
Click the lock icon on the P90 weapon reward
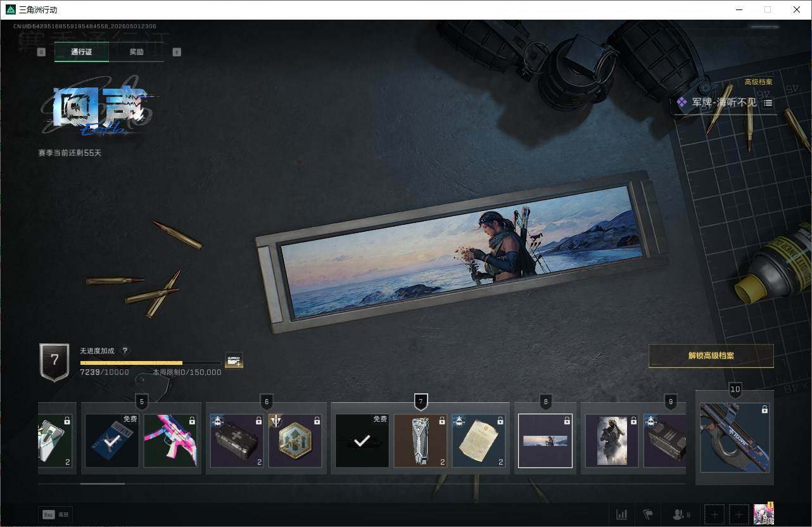pos(764,409)
